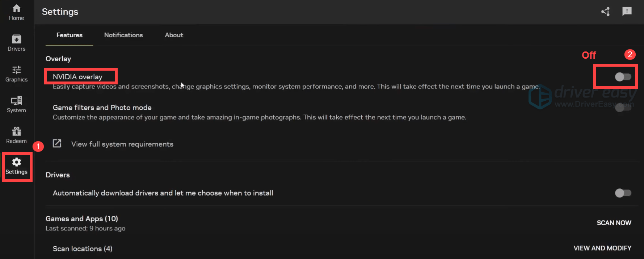
Task: Open the feedback icon at top right
Action: (x=627, y=12)
